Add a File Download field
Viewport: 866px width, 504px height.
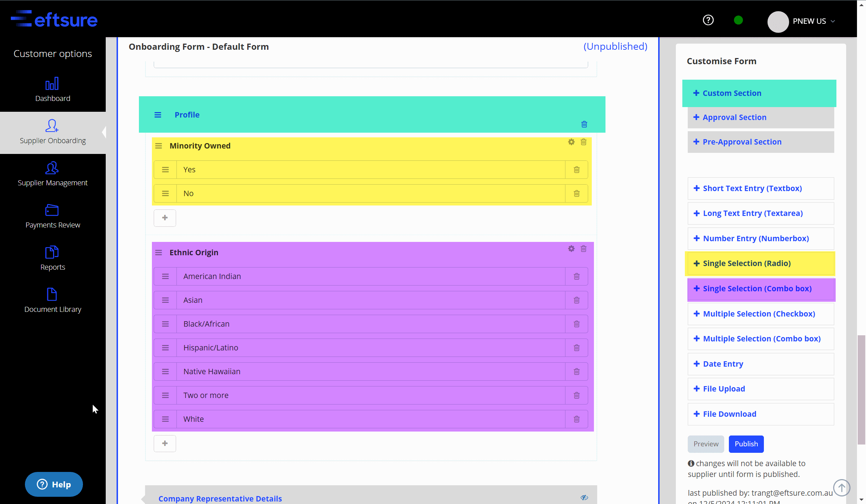[x=761, y=414]
